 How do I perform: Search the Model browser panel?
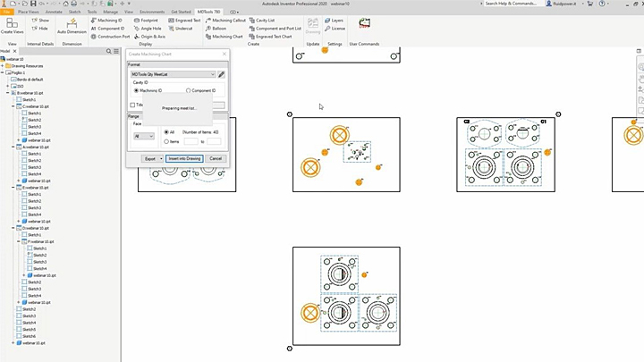point(109,51)
